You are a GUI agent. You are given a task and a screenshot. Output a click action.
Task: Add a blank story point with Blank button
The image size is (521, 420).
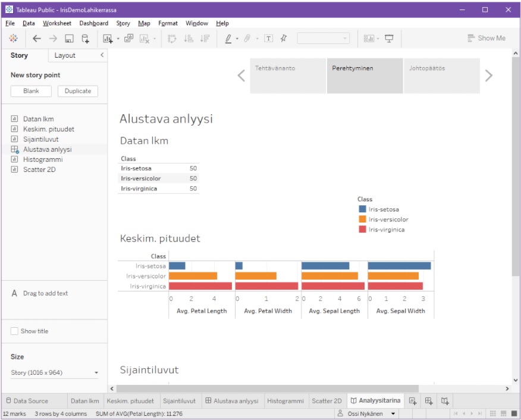click(x=30, y=91)
